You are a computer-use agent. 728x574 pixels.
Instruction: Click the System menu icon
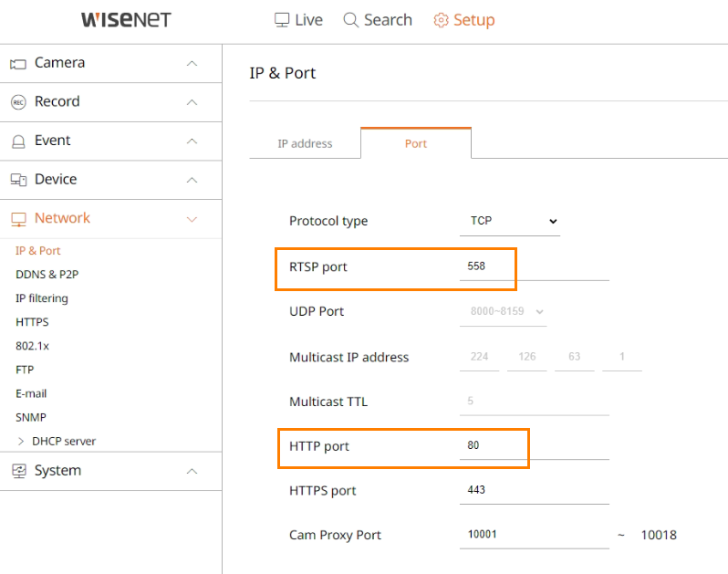click(19, 471)
